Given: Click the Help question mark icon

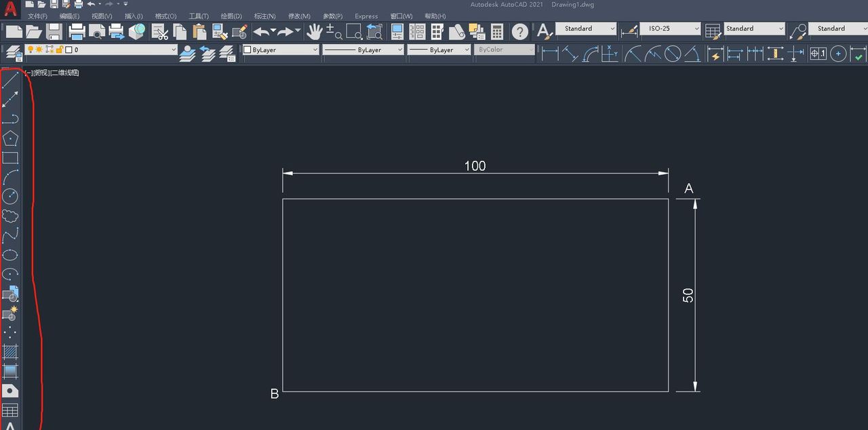Looking at the screenshot, I should click(520, 31).
